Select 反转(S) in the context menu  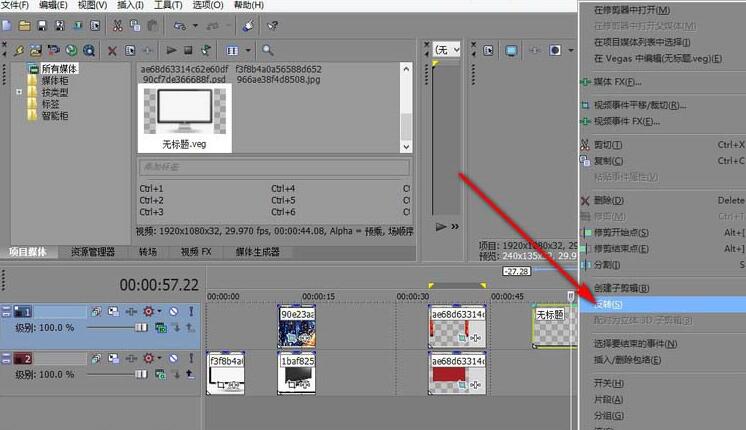point(609,304)
